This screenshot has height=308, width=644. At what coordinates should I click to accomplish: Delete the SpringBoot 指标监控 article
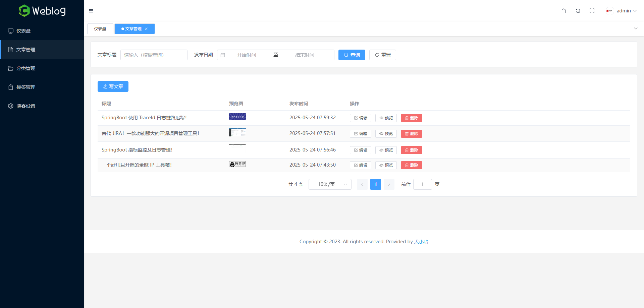(x=411, y=150)
